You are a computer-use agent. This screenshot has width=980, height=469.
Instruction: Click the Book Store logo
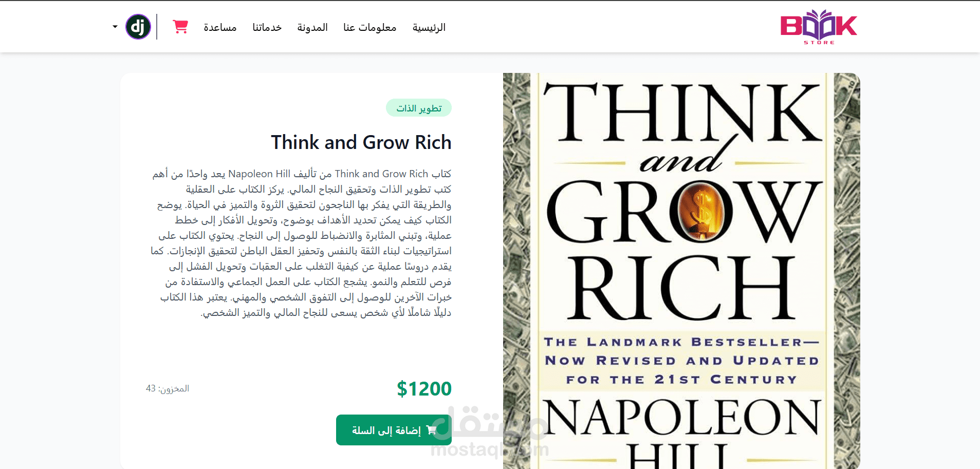coord(819,27)
